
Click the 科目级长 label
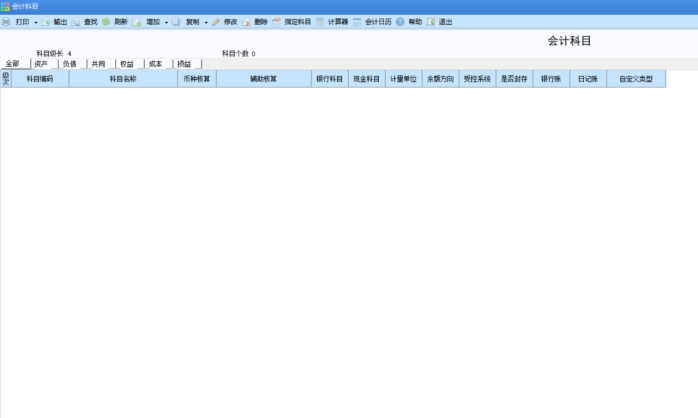[50, 53]
